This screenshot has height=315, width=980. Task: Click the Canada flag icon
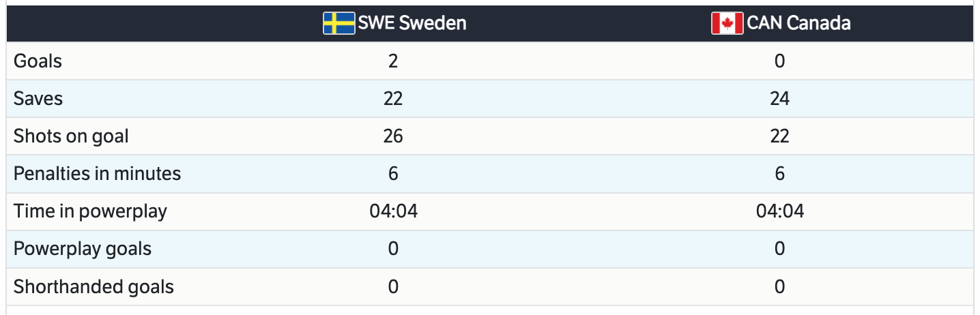(x=727, y=23)
